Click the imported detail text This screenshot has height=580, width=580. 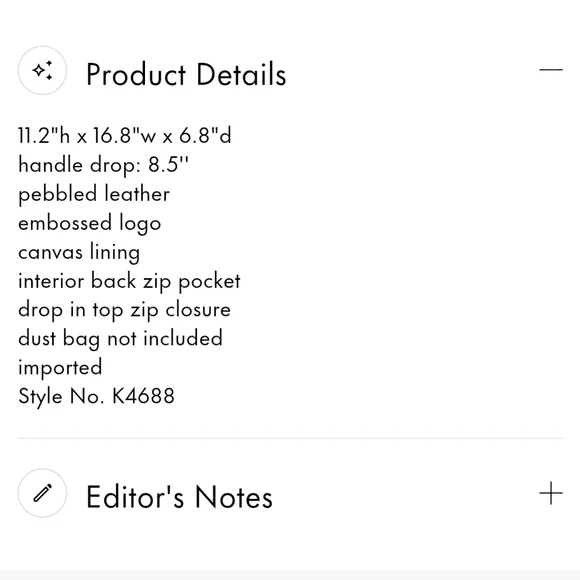click(60, 368)
